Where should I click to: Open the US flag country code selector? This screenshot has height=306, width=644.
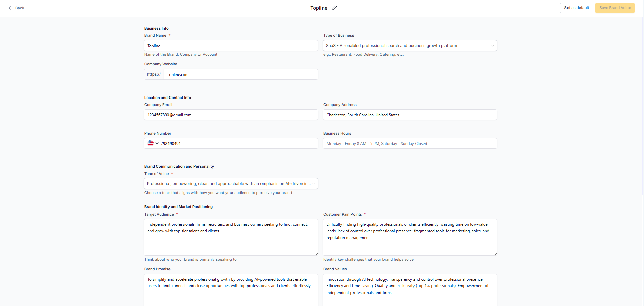click(153, 143)
